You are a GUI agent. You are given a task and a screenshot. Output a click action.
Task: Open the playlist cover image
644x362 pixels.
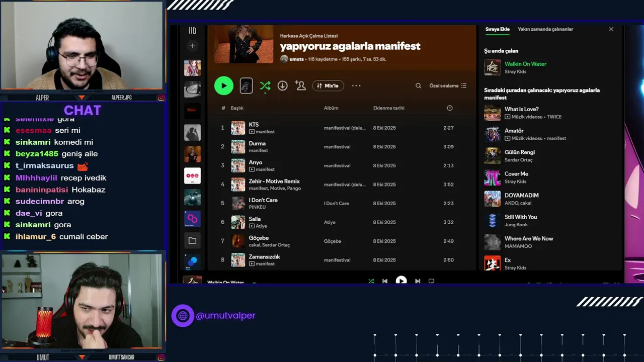point(244,44)
